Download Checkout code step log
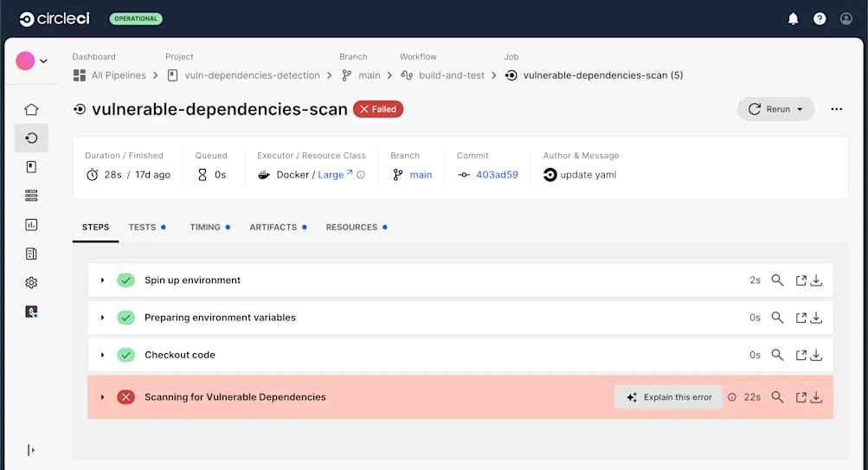 (817, 355)
